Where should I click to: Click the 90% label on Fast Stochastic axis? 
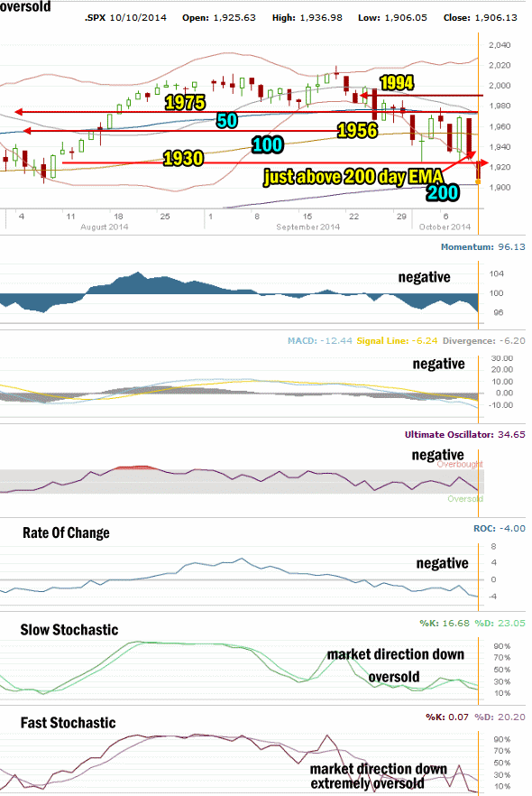(501, 740)
